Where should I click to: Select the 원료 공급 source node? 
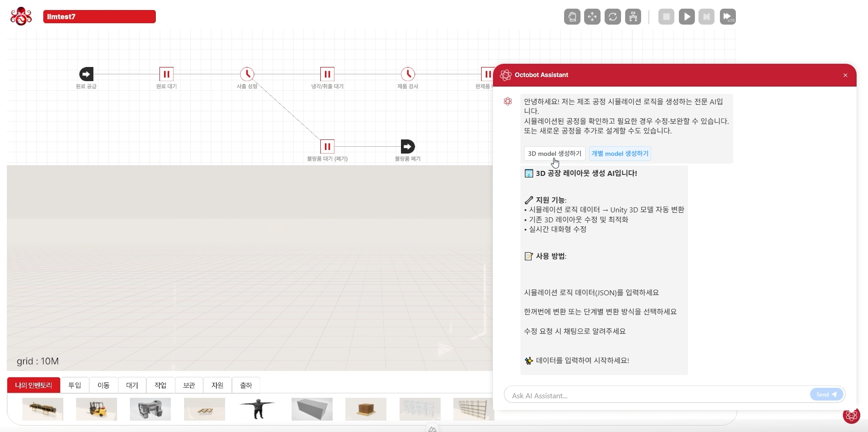pyautogui.click(x=86, y=74)
